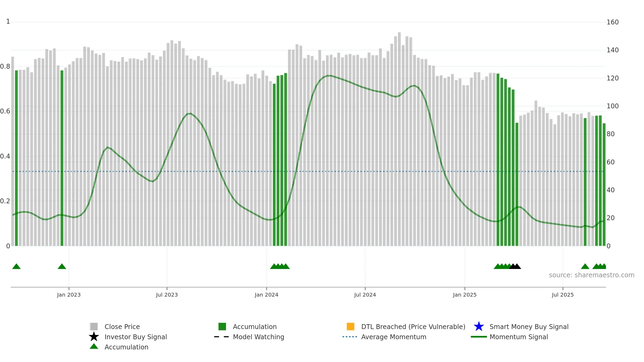Click the orange DTL Breached legend swatch

tap(350, 326)
